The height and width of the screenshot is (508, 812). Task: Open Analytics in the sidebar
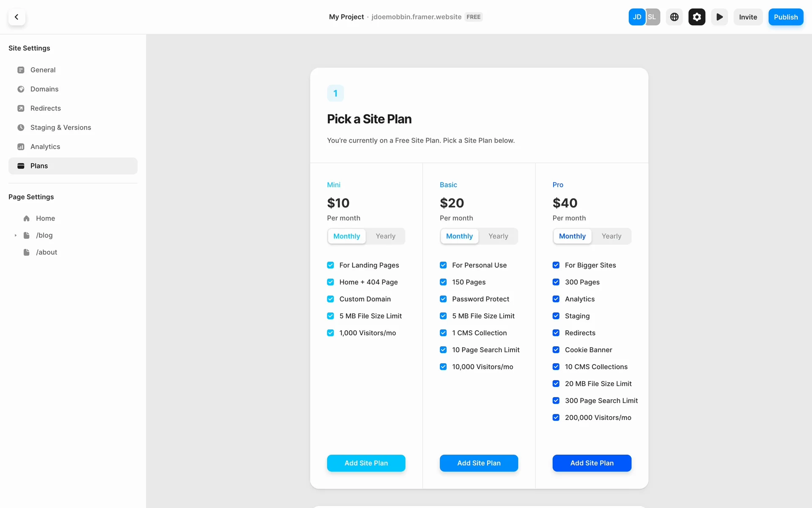pos(45,146)
